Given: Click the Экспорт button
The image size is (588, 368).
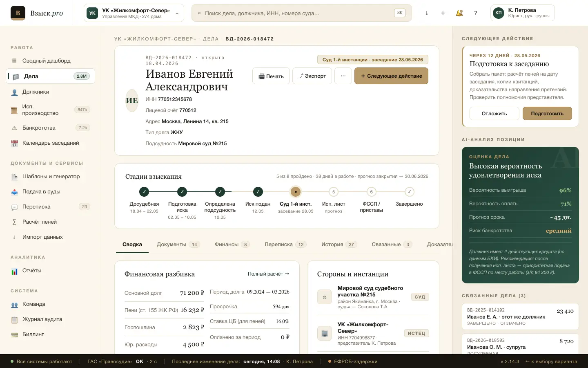Looking at the screenshot, I should coord(312,76).
